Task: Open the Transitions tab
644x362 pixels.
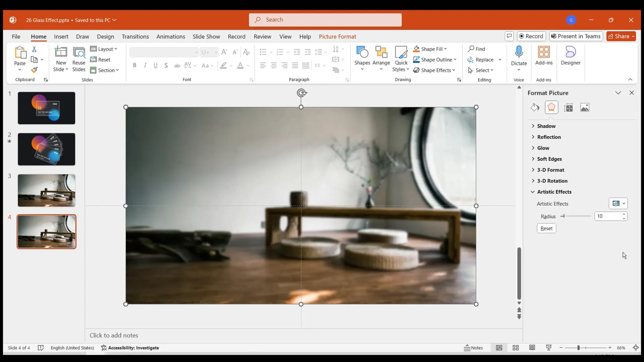Action: [135, 37]
